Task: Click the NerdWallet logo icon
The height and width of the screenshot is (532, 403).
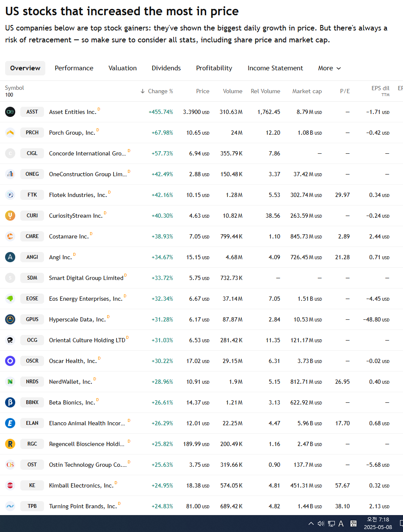Action: 10,382
